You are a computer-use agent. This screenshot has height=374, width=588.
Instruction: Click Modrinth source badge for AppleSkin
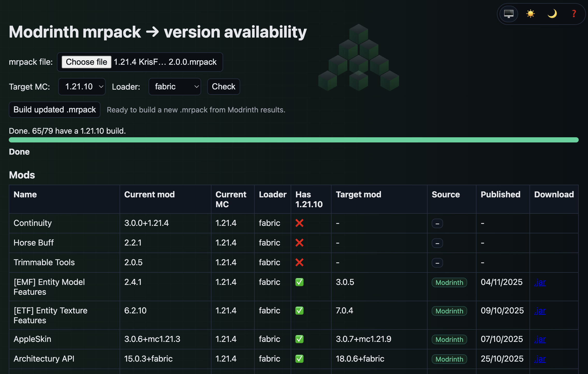449,340
